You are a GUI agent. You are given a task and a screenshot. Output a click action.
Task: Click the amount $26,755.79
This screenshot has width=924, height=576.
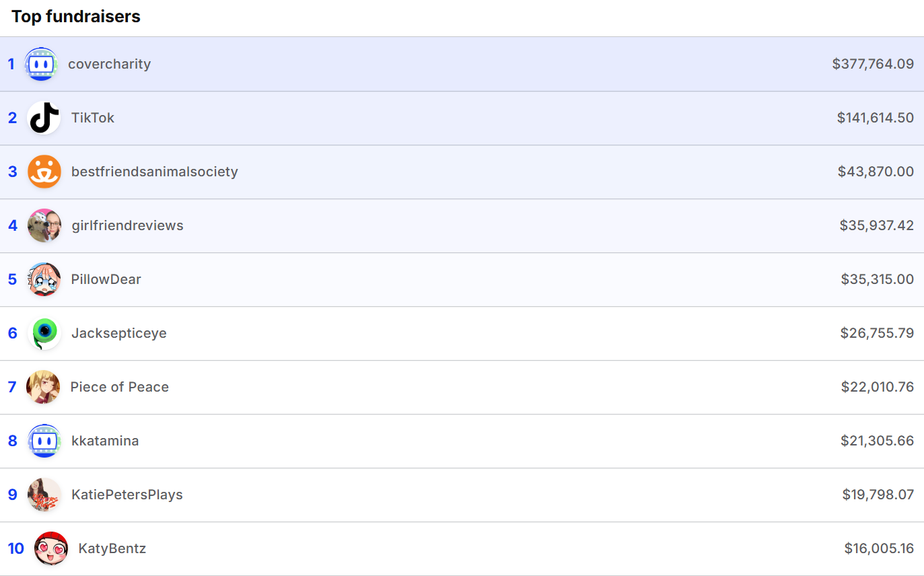877,333
